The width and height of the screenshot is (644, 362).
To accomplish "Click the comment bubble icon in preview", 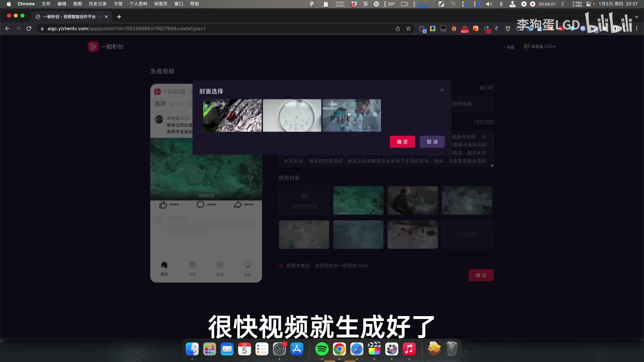I will click(x=201, y=205).
